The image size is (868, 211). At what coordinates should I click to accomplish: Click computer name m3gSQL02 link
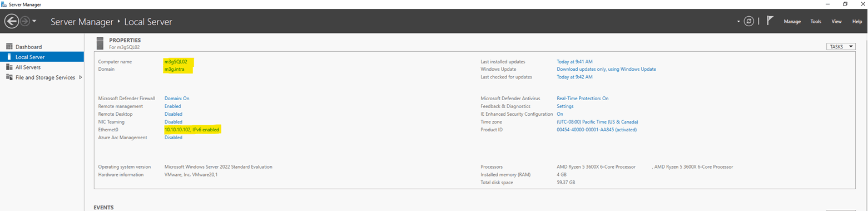click(176, 61)
